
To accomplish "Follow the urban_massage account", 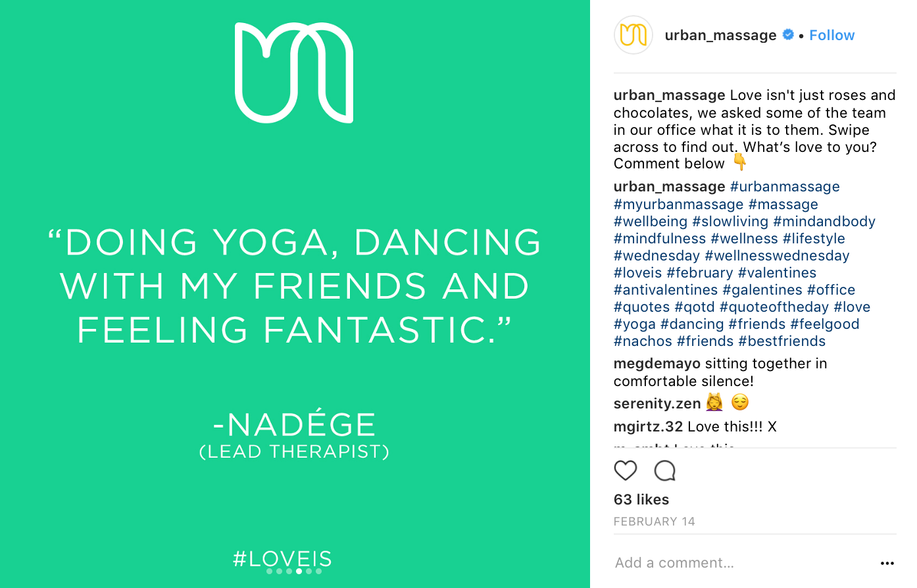I will [x=831, y=36].
